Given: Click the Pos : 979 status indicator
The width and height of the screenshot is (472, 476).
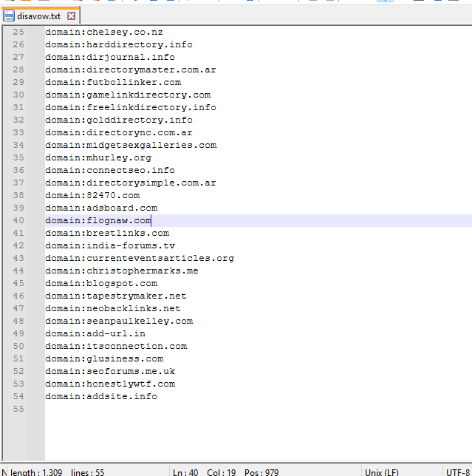Looking at the screenshot, I should point(261,472).
